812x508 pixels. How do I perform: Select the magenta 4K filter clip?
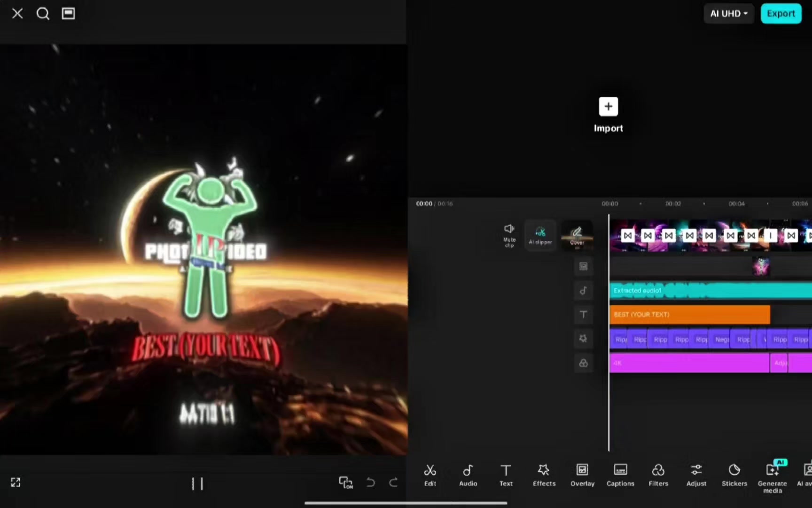pos(689,363)
